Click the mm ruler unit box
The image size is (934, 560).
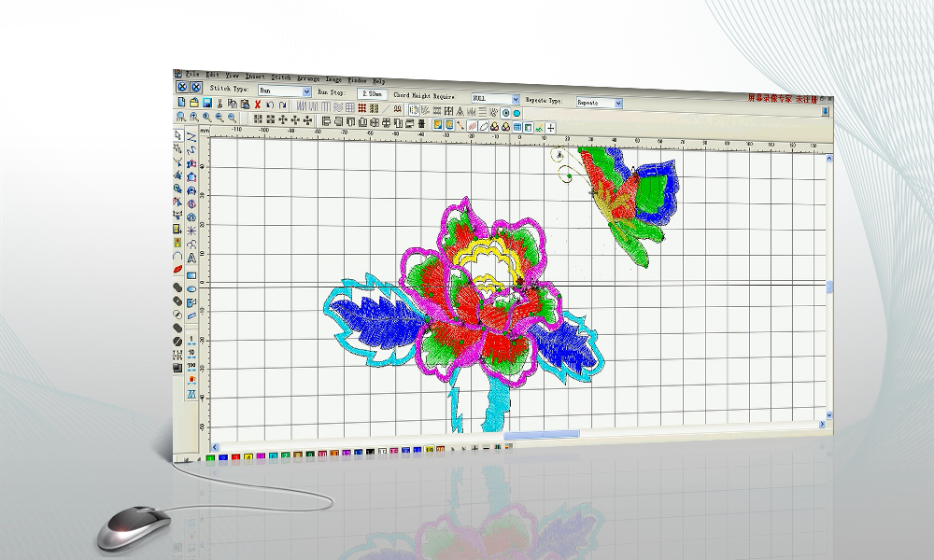coord(205,131)
